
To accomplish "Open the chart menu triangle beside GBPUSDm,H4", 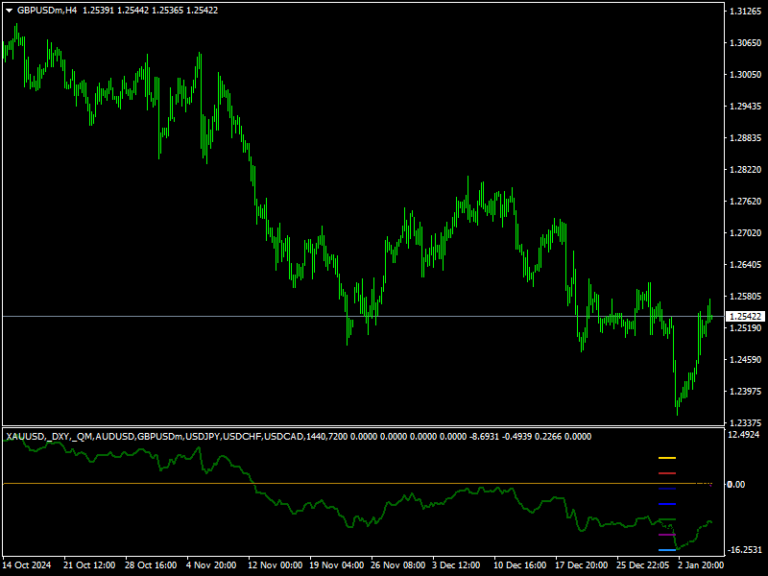I will pos(9,10).
